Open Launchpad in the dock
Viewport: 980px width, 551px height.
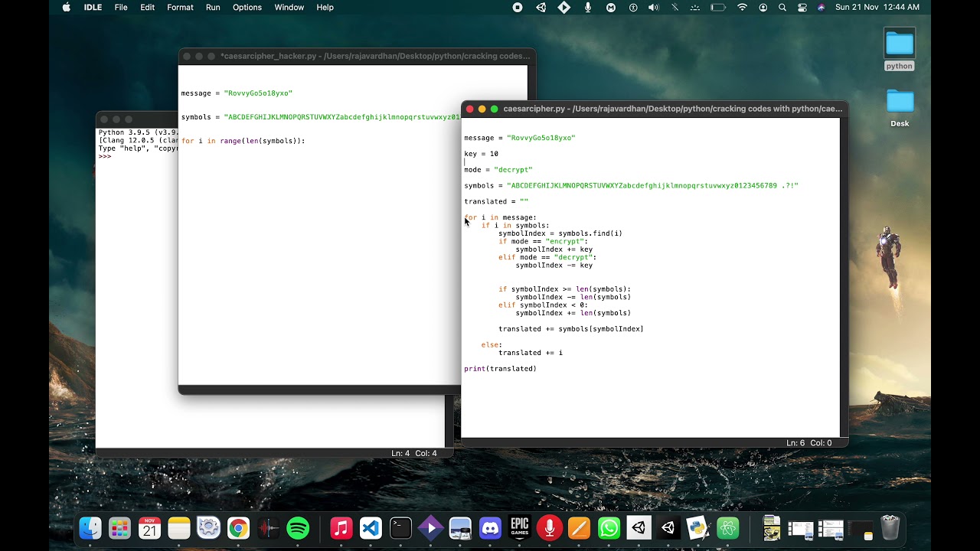[119, 528]
